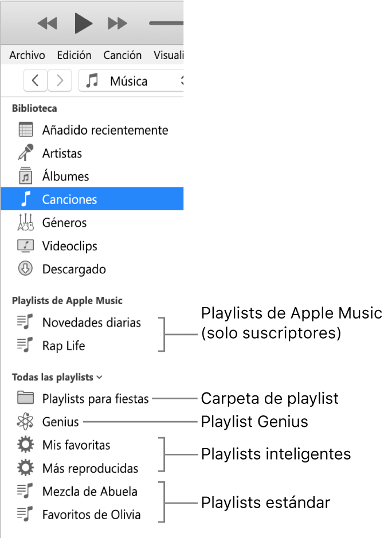Click the forward navigation arrow button
392x538 pixels.
(x=60, y=81)
